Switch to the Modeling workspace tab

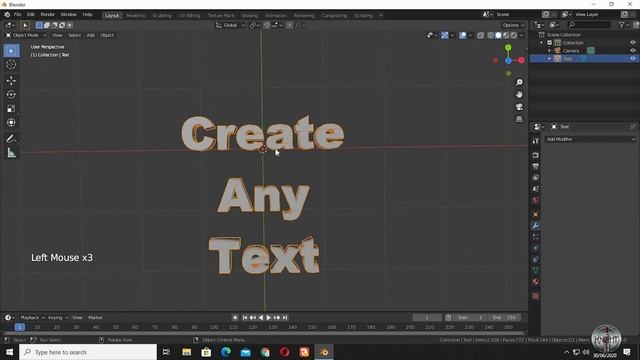136,16
